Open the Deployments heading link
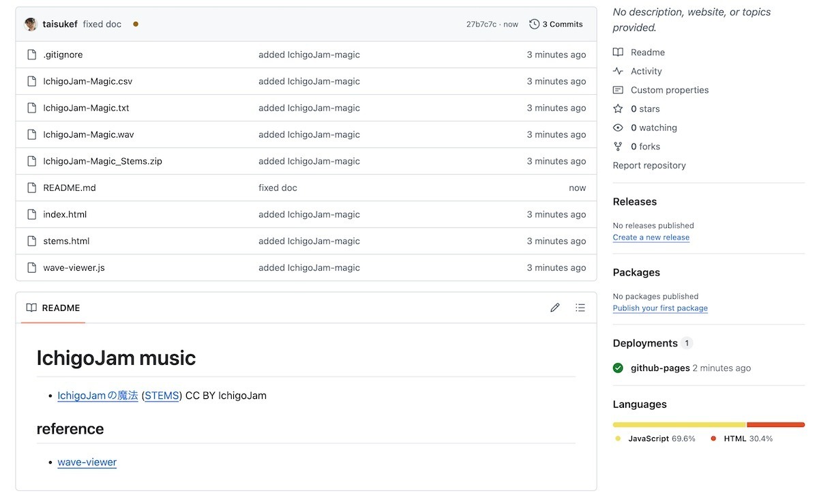This screenshot has width=832, height=504. [645, 343]
